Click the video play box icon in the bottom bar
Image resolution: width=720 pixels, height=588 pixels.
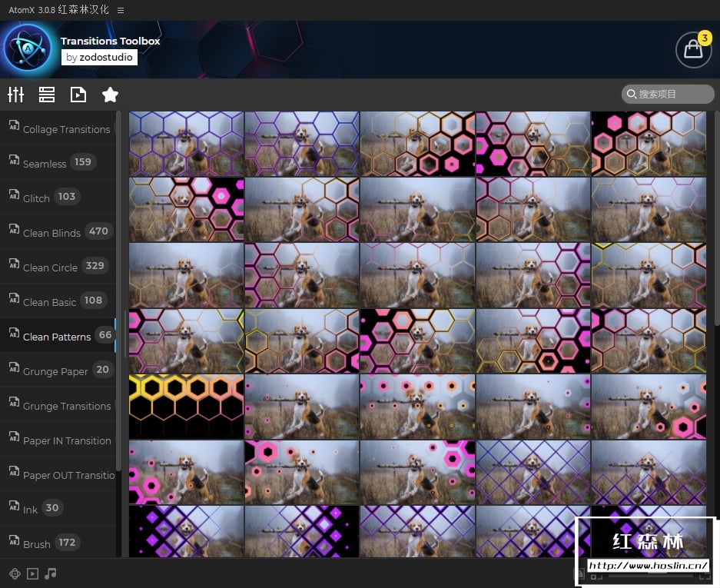click(x=32, y=573)
